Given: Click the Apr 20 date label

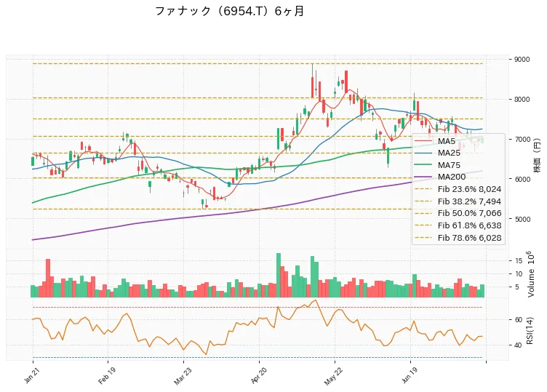Looking at the screenshot, I should point(258,375).
